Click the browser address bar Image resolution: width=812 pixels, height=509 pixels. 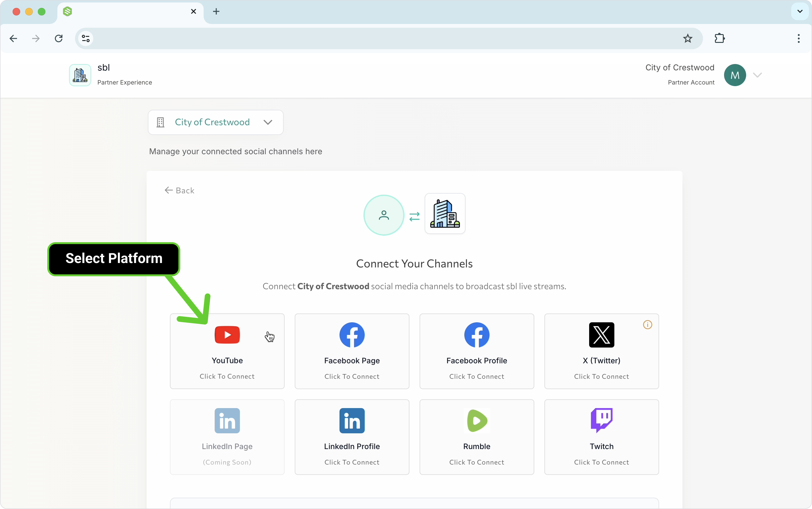(x=389, y=38)
